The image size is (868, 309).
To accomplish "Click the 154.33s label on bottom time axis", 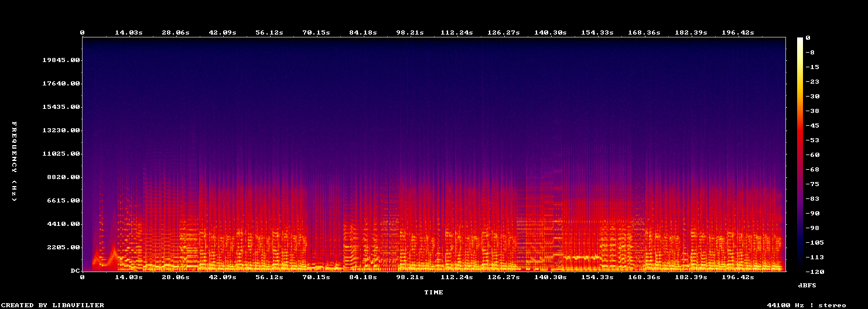I will click(597, 277).
